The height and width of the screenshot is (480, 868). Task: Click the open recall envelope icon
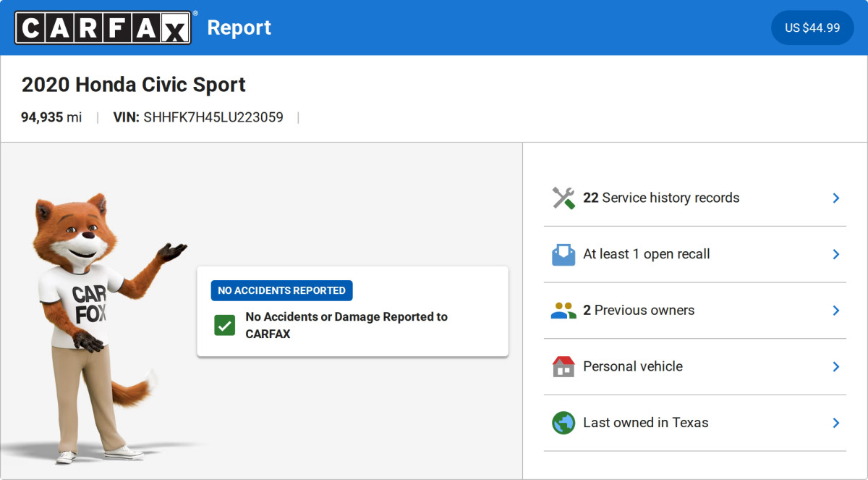563,255
